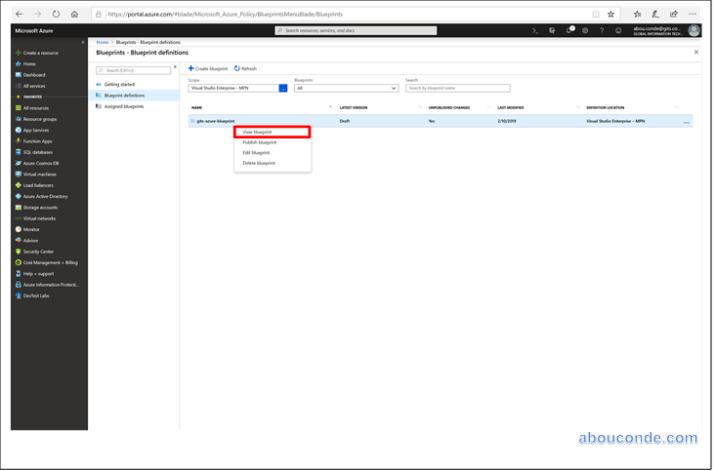The image size is (714, 471).
Task: Open the row ellipsis for gits-azure-blueprint
Action: coord(686,121)
